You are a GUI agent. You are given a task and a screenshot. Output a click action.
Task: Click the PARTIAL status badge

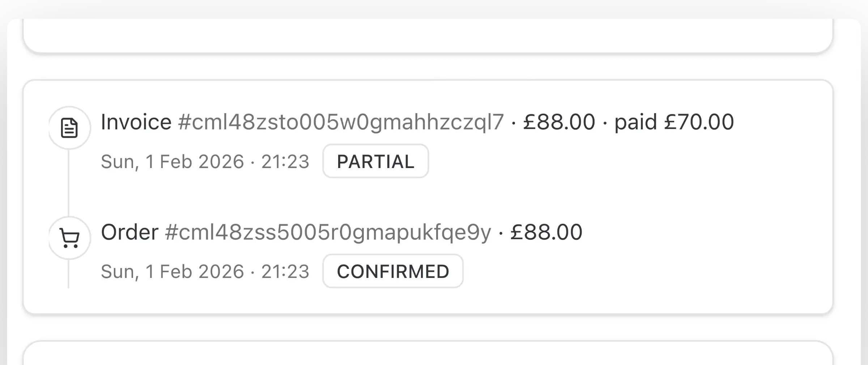coord(375,161)
